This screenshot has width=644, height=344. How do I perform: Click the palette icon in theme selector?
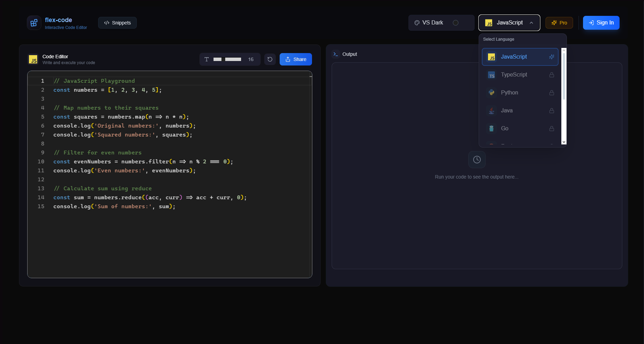[x=417, y=23]
